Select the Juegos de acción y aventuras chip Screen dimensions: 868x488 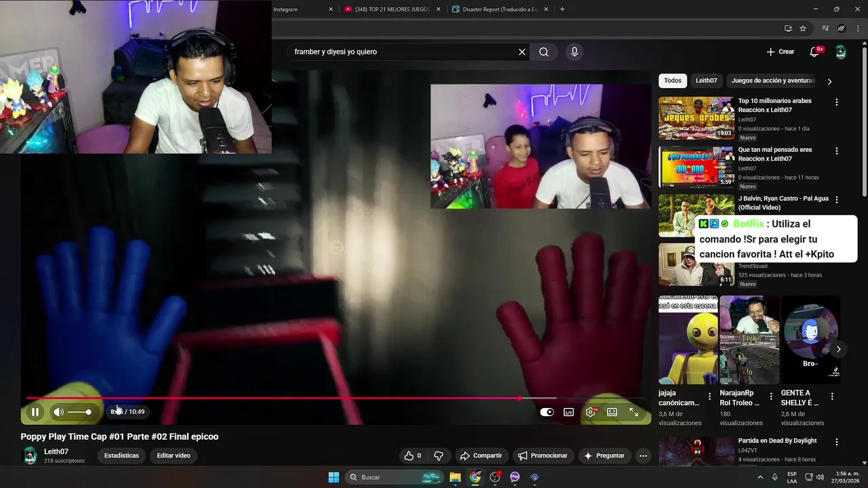(772, 81)
